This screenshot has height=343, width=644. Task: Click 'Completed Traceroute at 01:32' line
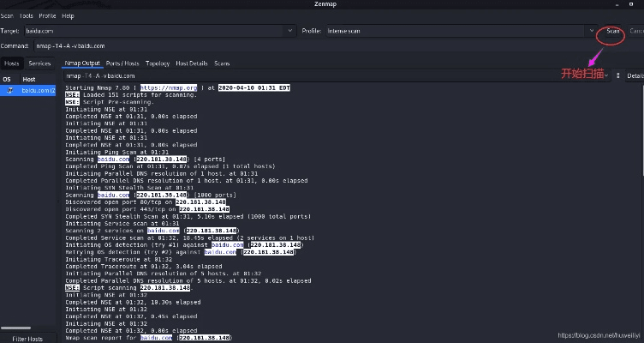144,267
